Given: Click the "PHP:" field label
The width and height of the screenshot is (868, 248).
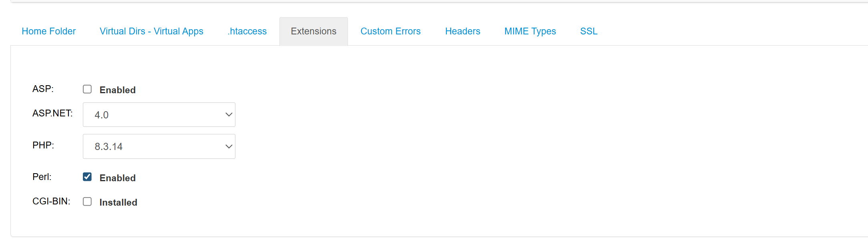Looking at the screenshot, I should pyautogui.click(x=43, y=145).
